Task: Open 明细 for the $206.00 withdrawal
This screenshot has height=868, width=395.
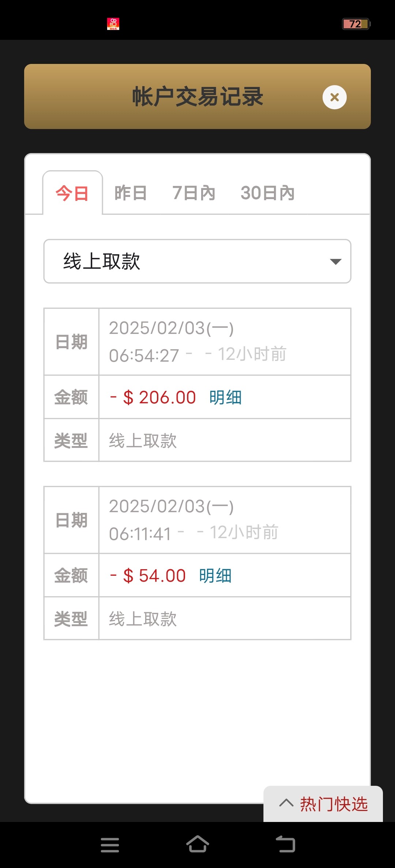Action: coord(225,397)
